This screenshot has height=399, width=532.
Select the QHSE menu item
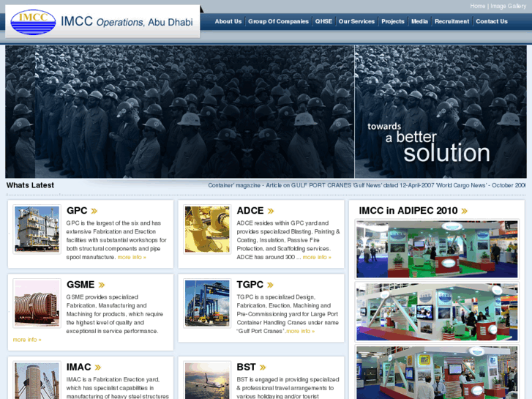coord(323,21)
